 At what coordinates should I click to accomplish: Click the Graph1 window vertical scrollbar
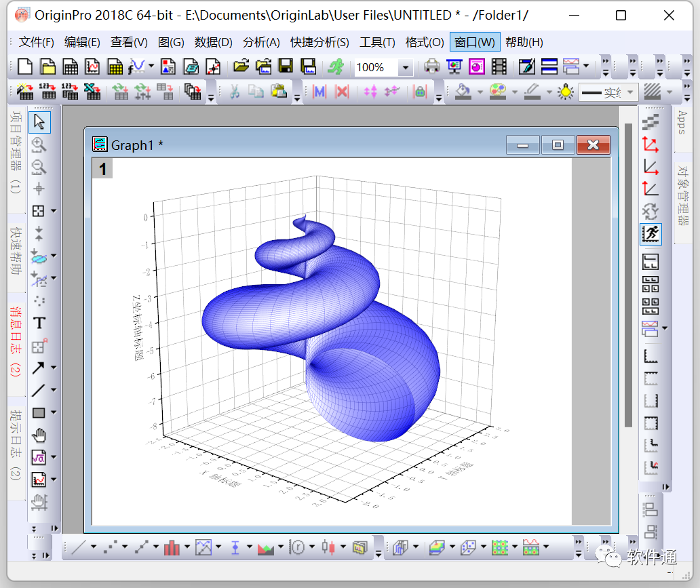pyautogui.click(x=628, y=275)
